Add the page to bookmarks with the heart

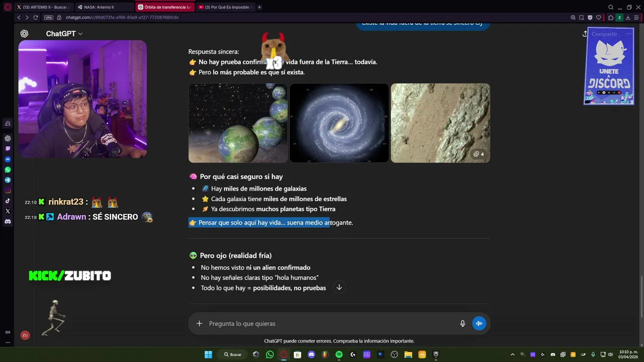[x=599, y=17]
